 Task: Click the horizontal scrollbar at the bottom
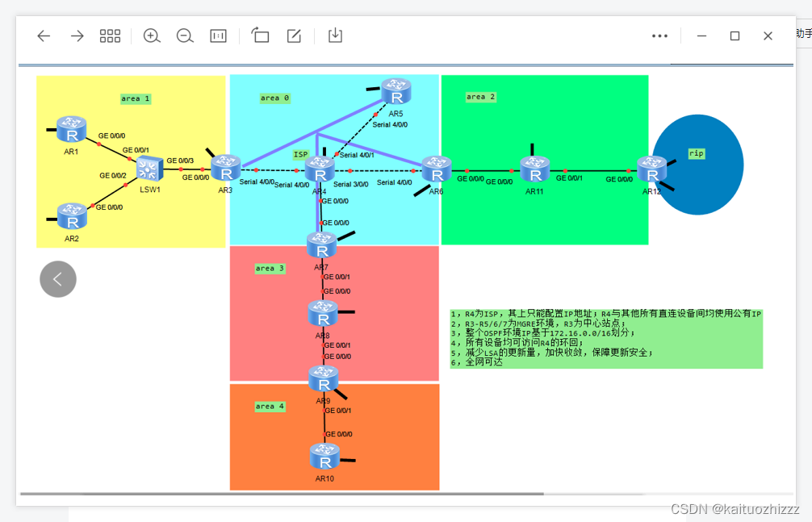click(x=283, y=494)
